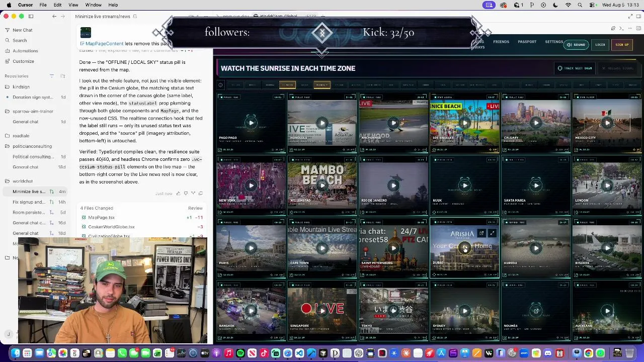
Task: Play the Tokyo stream
Action: (x=393, y=311)
